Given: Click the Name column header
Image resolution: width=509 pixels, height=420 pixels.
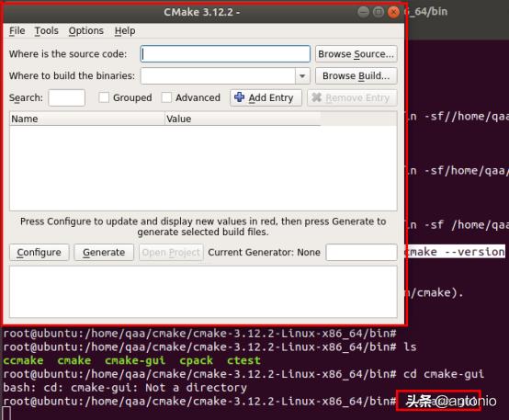Looking at the screenshot, I should [87, 119].
